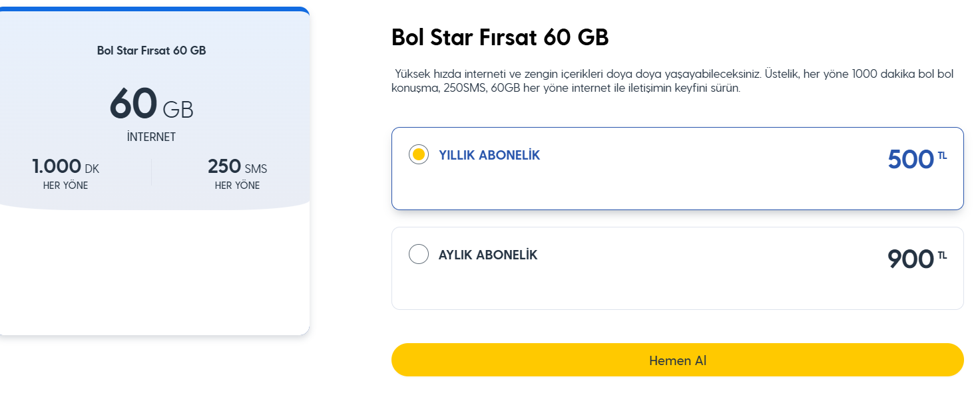Click the TL symbol beside 900
The width and height of the screenshot is (980, 399).
tap(942, 255)
